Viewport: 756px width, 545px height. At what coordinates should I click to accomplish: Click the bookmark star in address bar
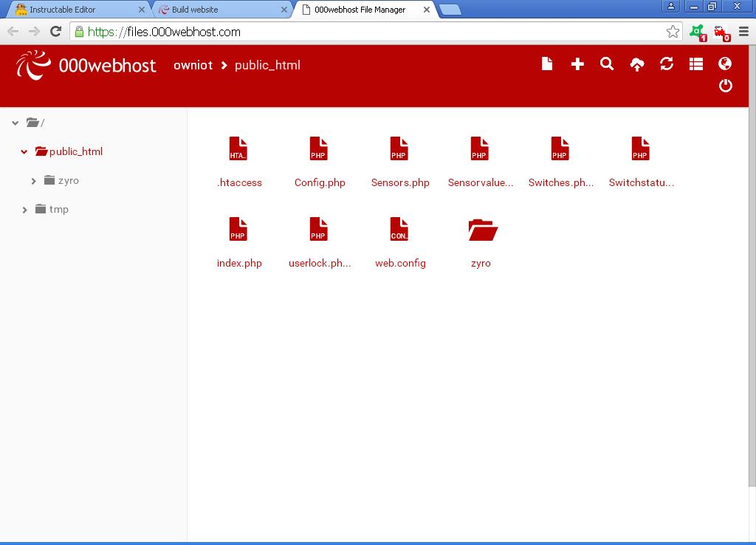[673, 32]
